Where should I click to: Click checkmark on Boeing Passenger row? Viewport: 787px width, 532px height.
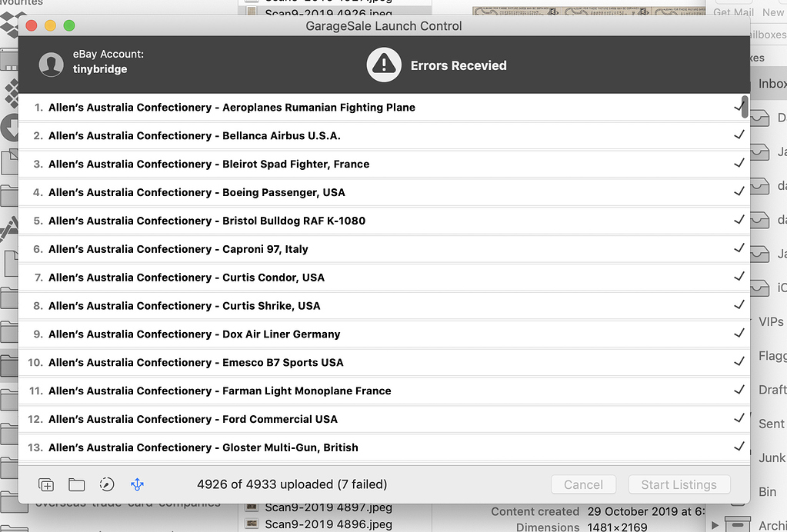[739, 191]
